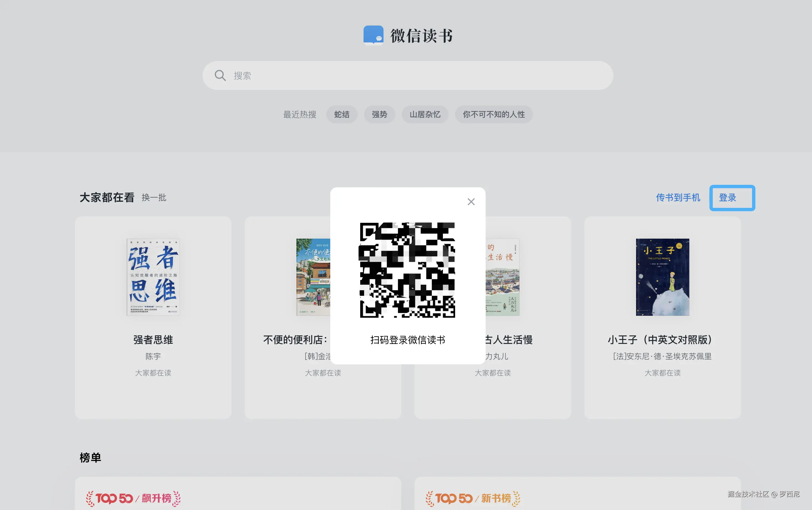Open the TOP 50 飙升榜 ranking
Screen dimensions: 812x510
(x=133, y=498)
